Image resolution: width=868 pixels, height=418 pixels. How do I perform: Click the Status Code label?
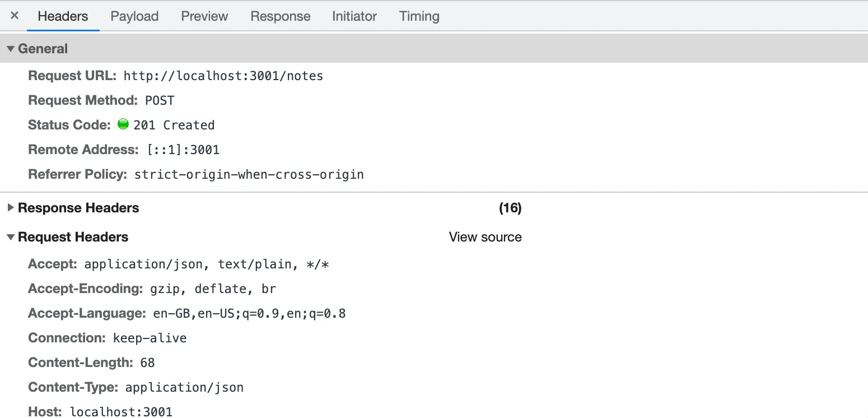tap(69, 125)
